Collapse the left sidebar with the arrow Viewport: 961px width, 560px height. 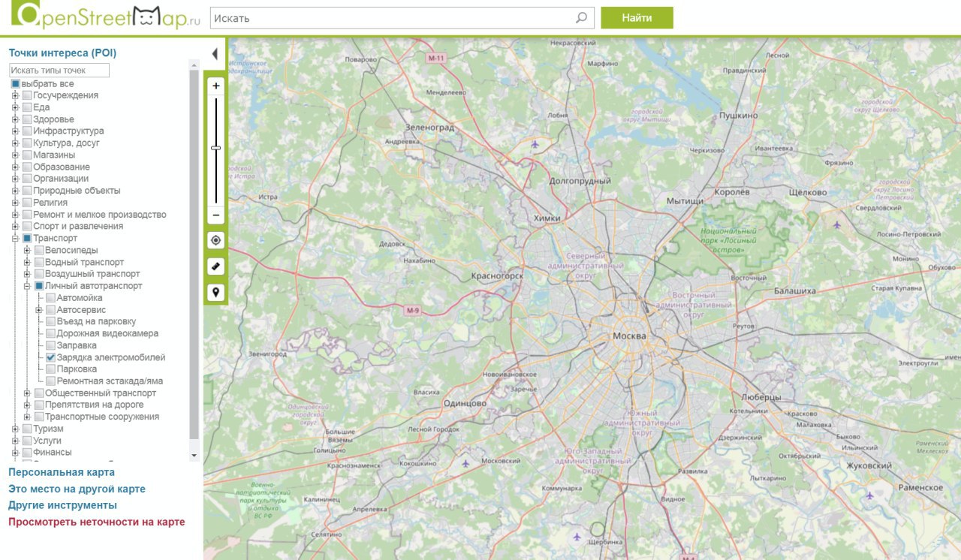[x=215, y=54]
